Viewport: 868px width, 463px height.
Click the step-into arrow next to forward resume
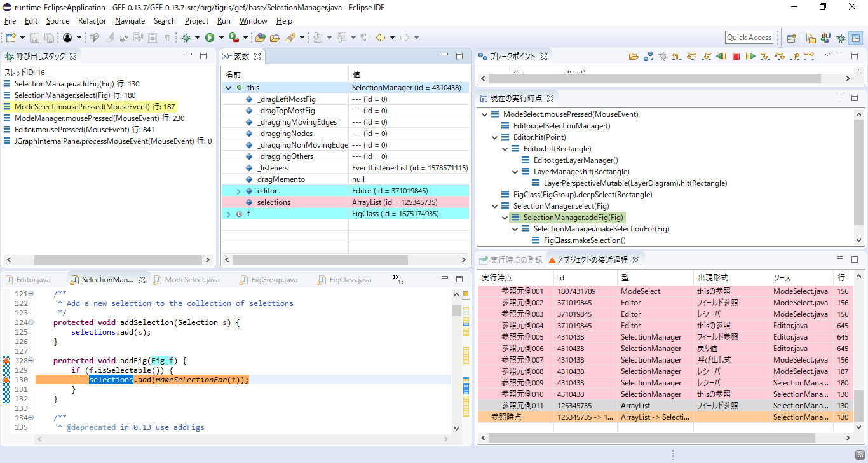[x=765, y=56]
